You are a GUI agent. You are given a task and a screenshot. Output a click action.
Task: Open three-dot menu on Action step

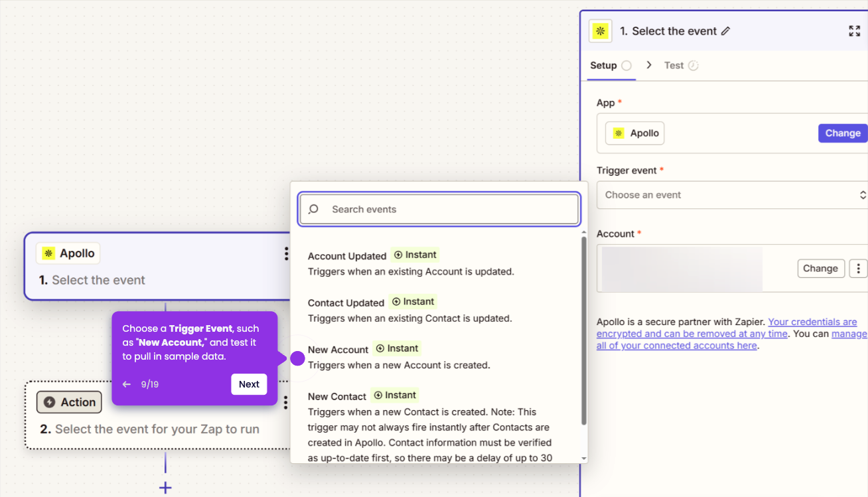click(286, 402)
